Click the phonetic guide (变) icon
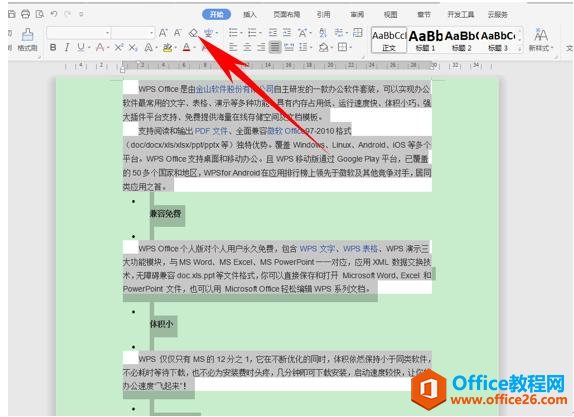Image resolution: width=574 pixels, height=417 pixels. click(208, 33)
